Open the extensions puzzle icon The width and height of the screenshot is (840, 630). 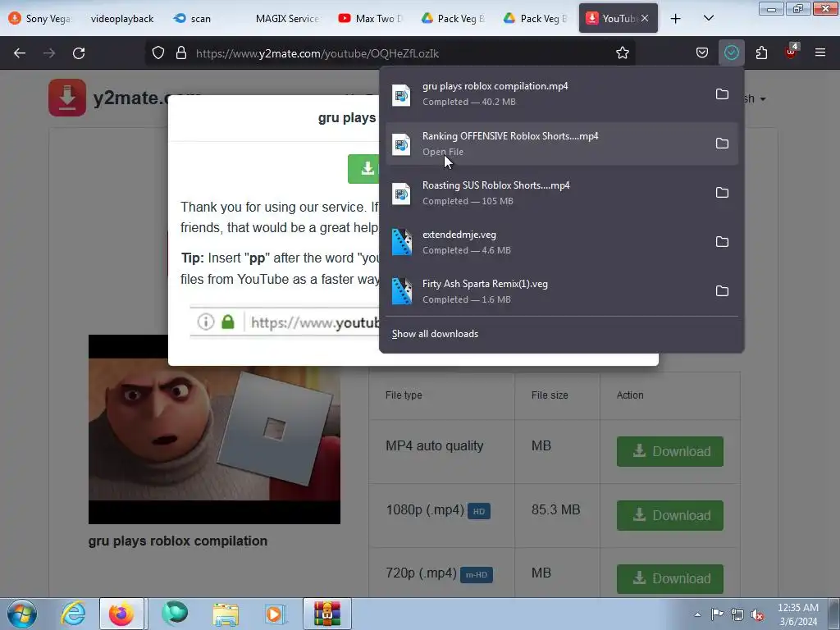click(x=761, y=53)
